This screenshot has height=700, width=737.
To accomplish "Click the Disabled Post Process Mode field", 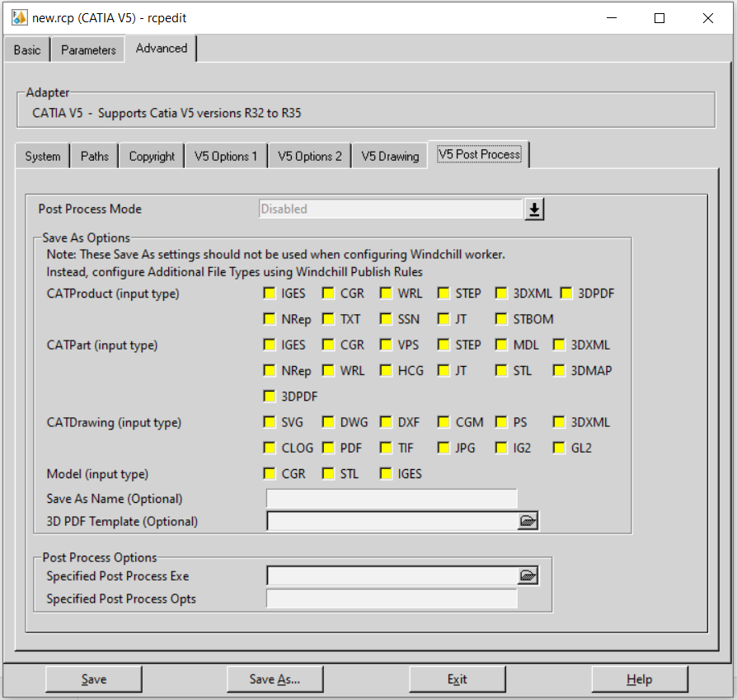I will [391, 209].
